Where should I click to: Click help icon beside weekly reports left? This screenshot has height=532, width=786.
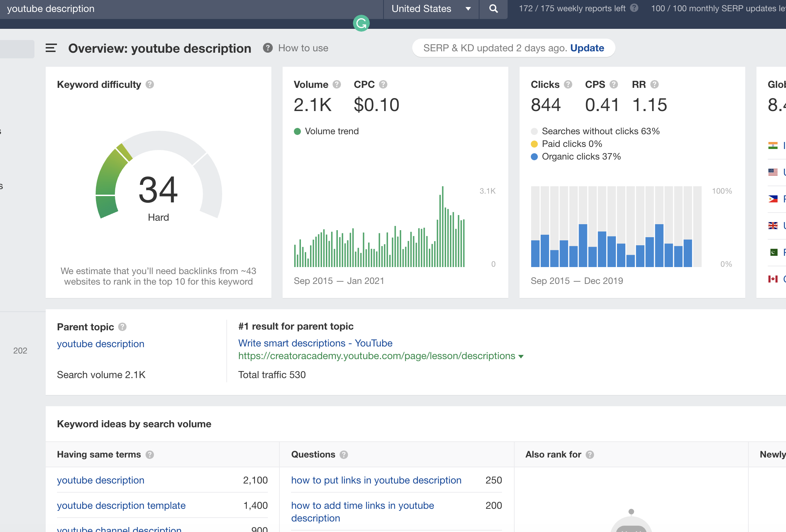(x=634, y=8)
